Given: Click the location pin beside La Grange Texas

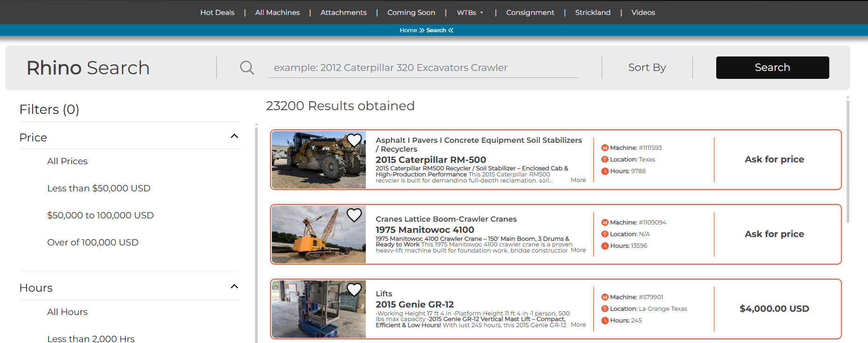Looking at the screenshot, I should point(605,309).
